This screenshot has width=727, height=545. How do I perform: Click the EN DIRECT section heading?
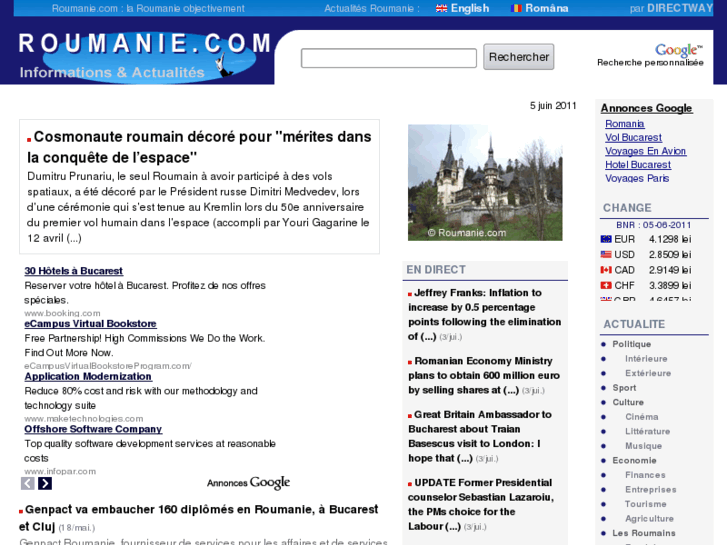point(436,270)
